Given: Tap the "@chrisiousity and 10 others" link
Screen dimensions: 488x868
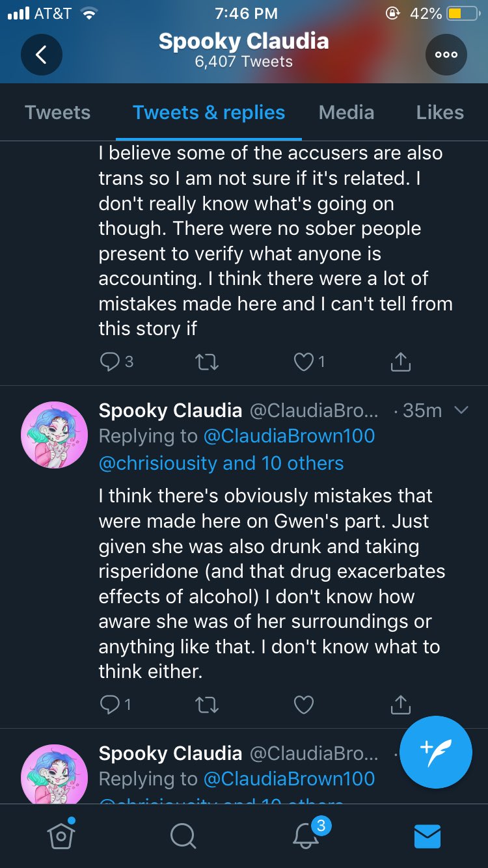Looking at the screenshot, I should pos(221,463).
